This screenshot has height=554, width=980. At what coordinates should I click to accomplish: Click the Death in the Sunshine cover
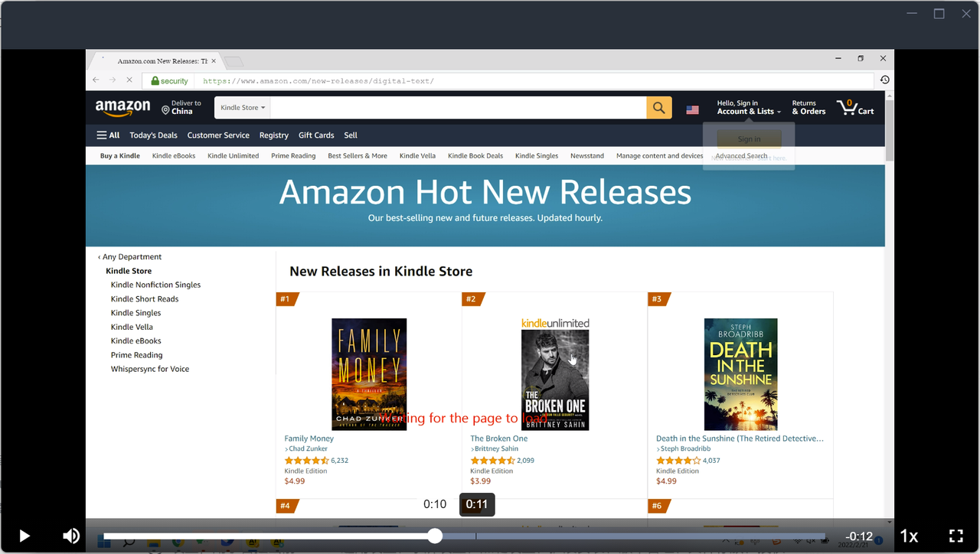point(740,374)
